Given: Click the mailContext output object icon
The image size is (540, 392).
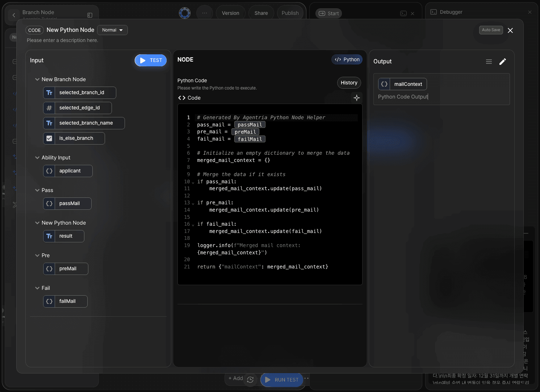Looking at the screenshot, I should (384, 84).
